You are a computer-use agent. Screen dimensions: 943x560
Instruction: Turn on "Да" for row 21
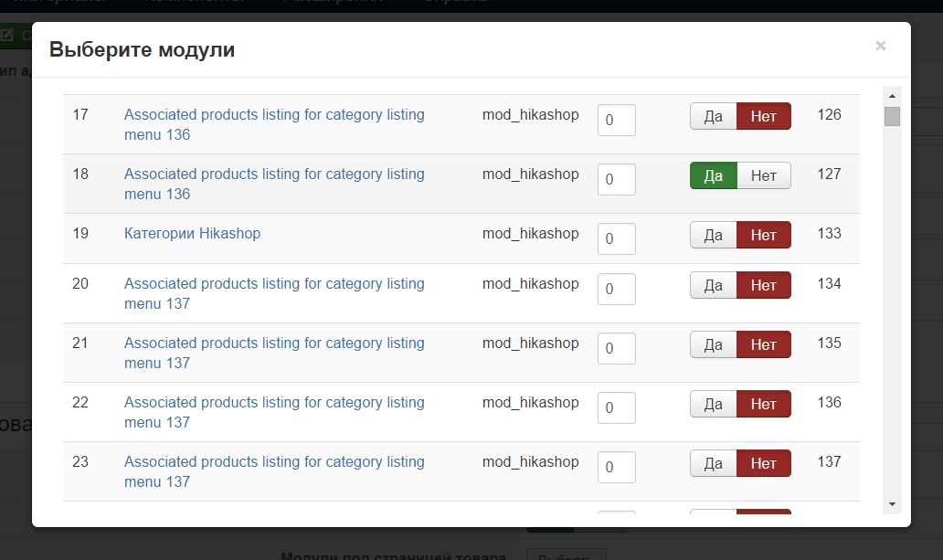714,344
